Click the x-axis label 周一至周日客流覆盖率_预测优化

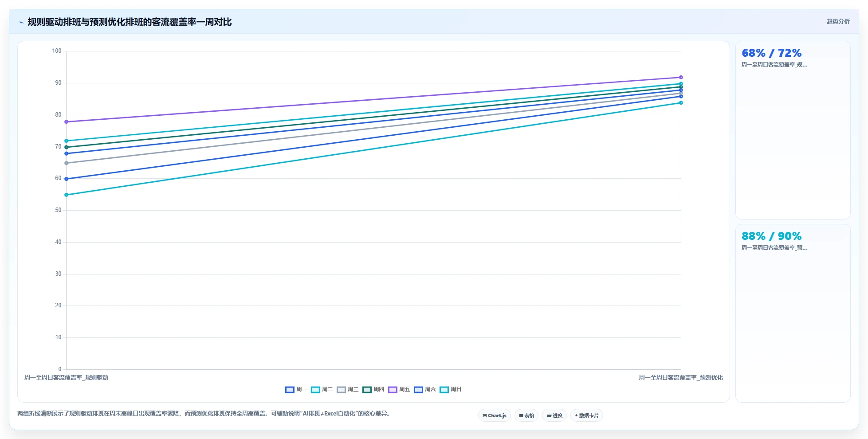pos(681,378)
